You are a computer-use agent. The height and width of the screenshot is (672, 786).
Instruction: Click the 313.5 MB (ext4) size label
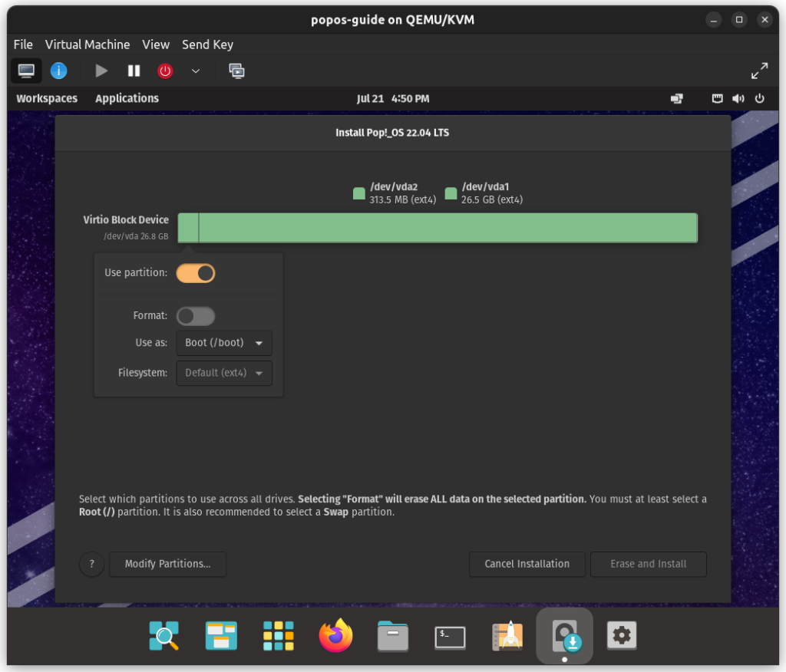[x=402, y=199]
